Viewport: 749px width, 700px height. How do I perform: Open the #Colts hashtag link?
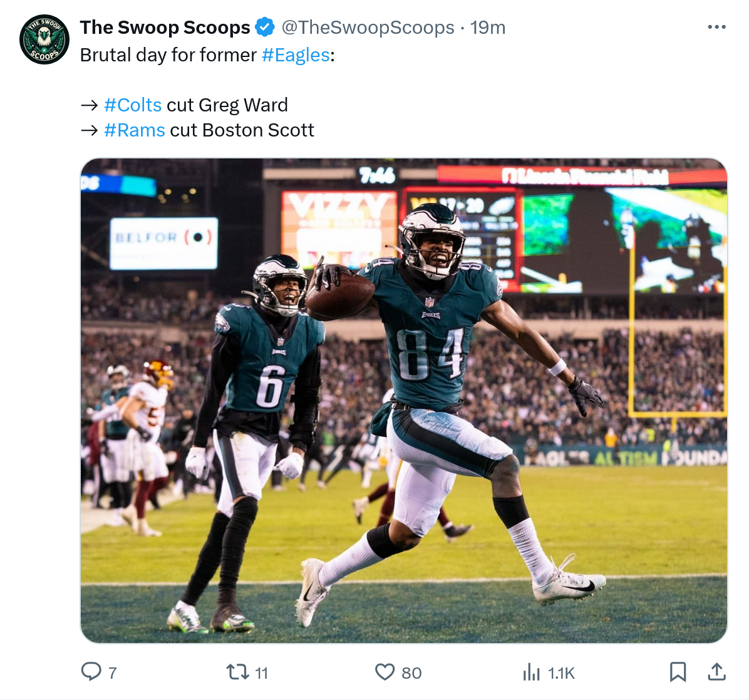click(x=133, y=105)
